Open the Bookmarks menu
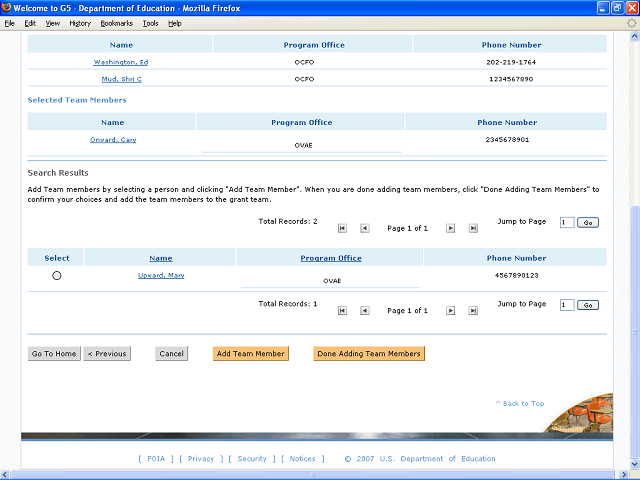Image resolution: width=640 pixels, height=480 pixels. 116,22
